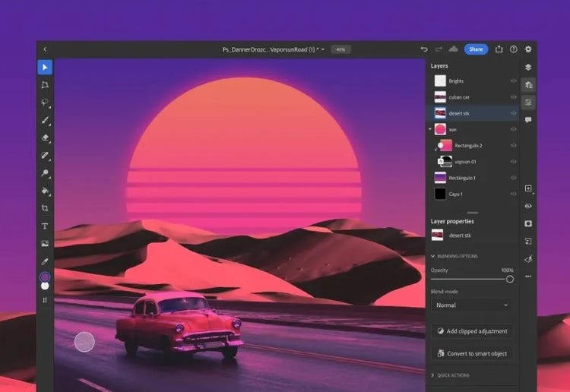Select the Rectángulo 1 layer
The width and height of the screenshot is (570, 392).
[x=465, y=178]
